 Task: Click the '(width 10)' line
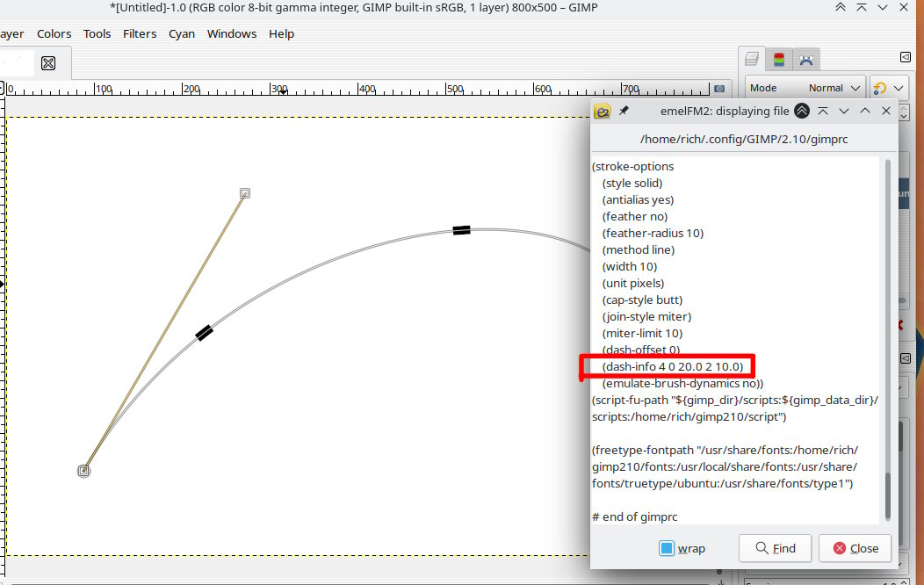[x=630, y=266]
